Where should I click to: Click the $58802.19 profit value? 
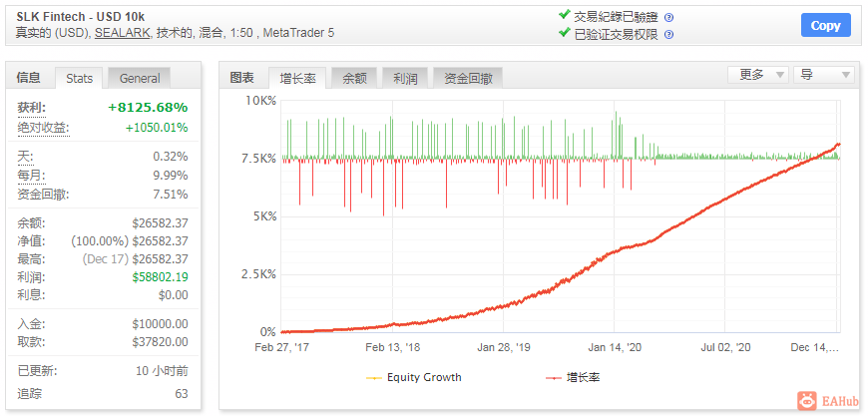tap(160, 276)
